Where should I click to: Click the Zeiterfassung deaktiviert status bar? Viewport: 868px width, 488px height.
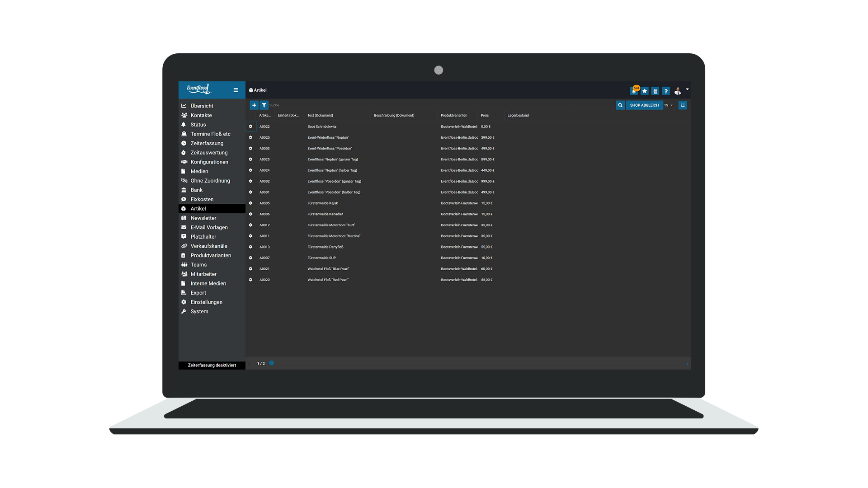tap(212, 365)
